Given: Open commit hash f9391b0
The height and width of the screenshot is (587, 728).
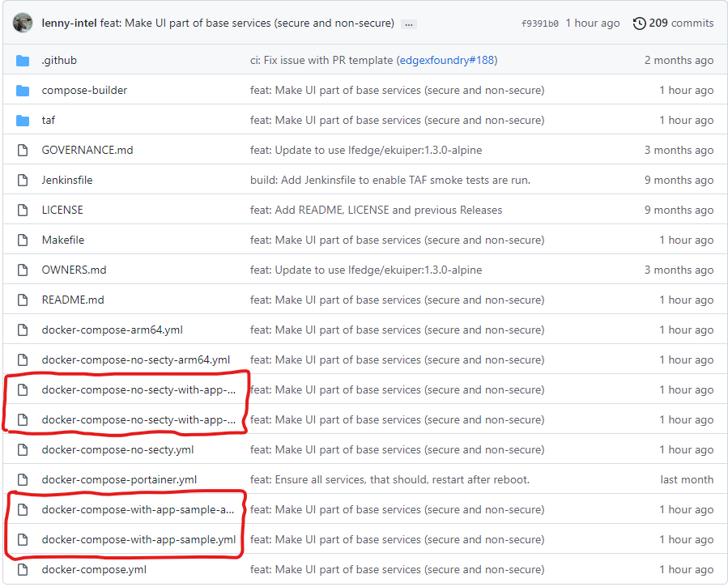Looking at the screenshot, I should 539,23.
